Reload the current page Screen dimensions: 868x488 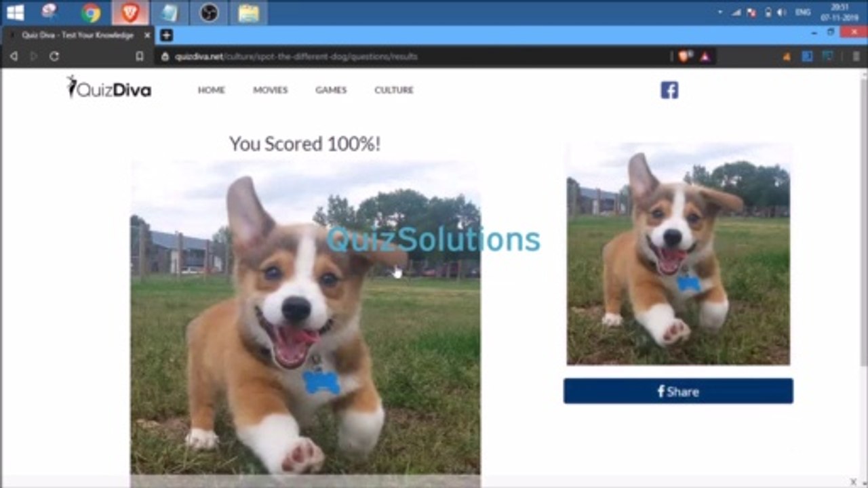click(54, 56)
